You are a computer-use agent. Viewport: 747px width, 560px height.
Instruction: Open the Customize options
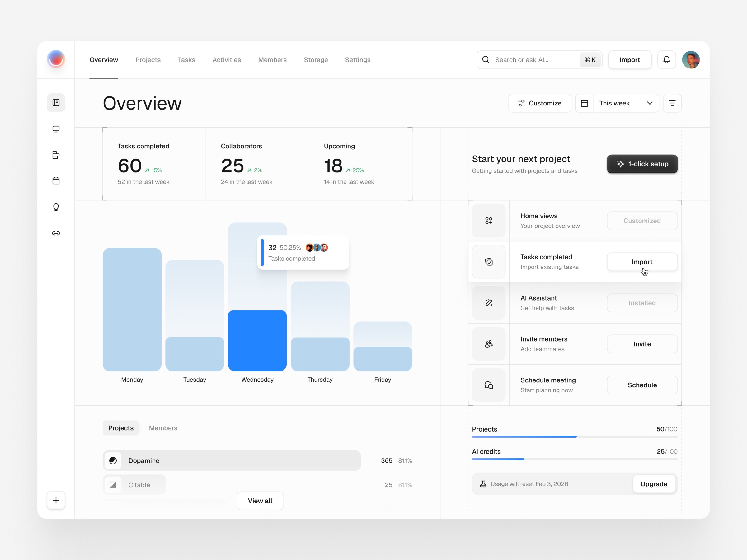540,103
